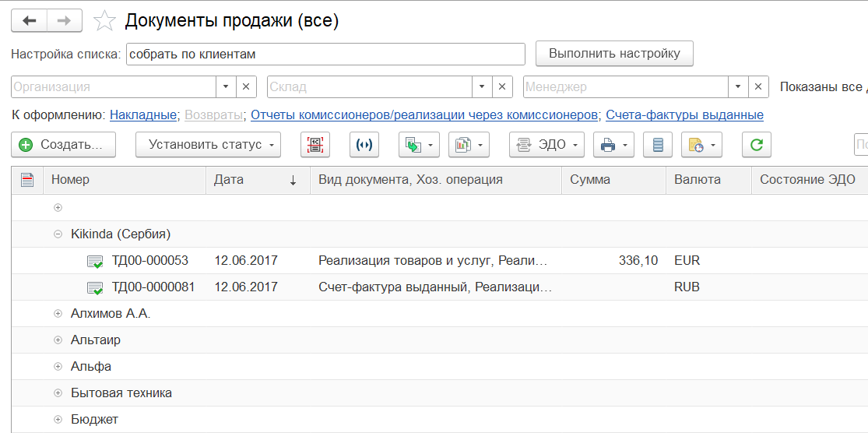The height and width of the screenshot is (433, 868).
Task: Open the print menu button
Action: [613, 145]
